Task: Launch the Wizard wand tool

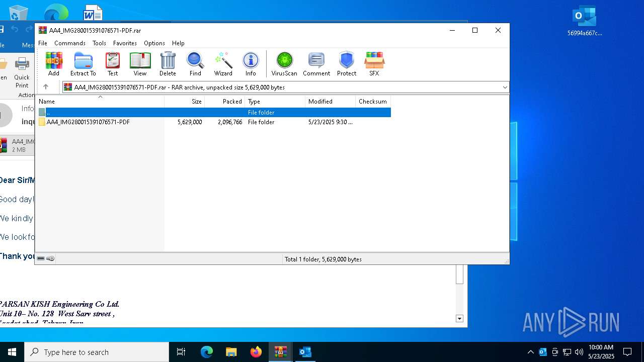Action: click(x=223, y=64)
